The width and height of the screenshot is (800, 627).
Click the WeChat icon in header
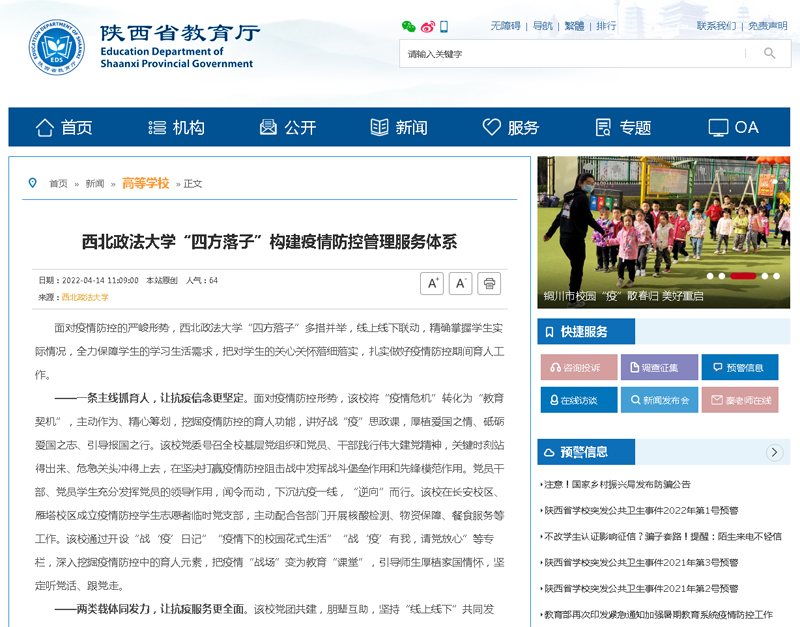click(x=408, y=26)
